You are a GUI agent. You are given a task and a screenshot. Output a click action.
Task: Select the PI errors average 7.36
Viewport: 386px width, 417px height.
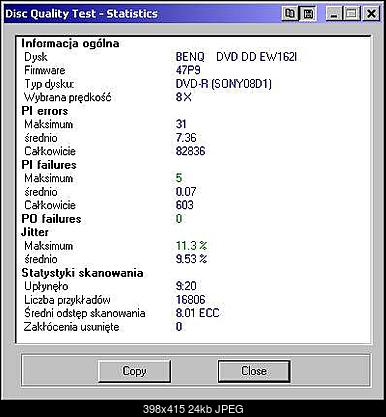(186, 138)
